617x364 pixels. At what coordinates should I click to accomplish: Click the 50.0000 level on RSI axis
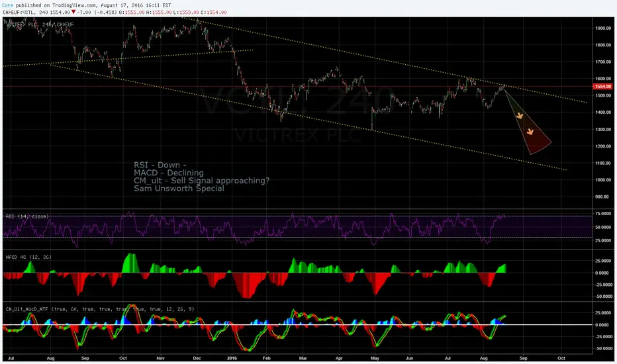coord(603,227)
